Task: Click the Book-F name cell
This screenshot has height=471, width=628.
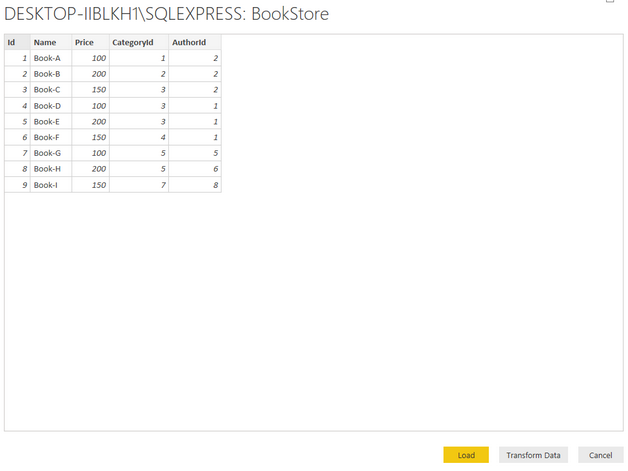Action: [49, 138]
